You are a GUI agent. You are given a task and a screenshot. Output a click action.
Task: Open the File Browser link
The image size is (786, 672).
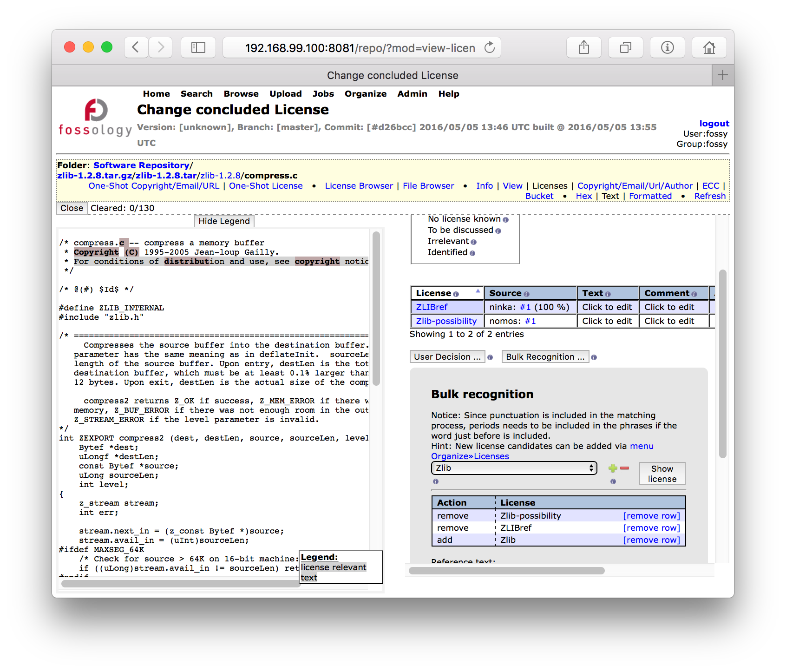point(428,186)
